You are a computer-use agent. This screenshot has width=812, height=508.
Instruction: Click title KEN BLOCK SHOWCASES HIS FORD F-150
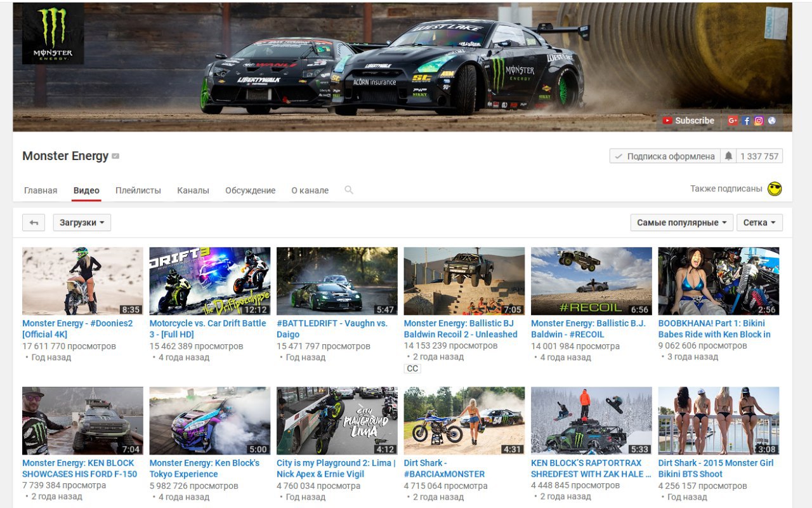click(x=79, y=469)
